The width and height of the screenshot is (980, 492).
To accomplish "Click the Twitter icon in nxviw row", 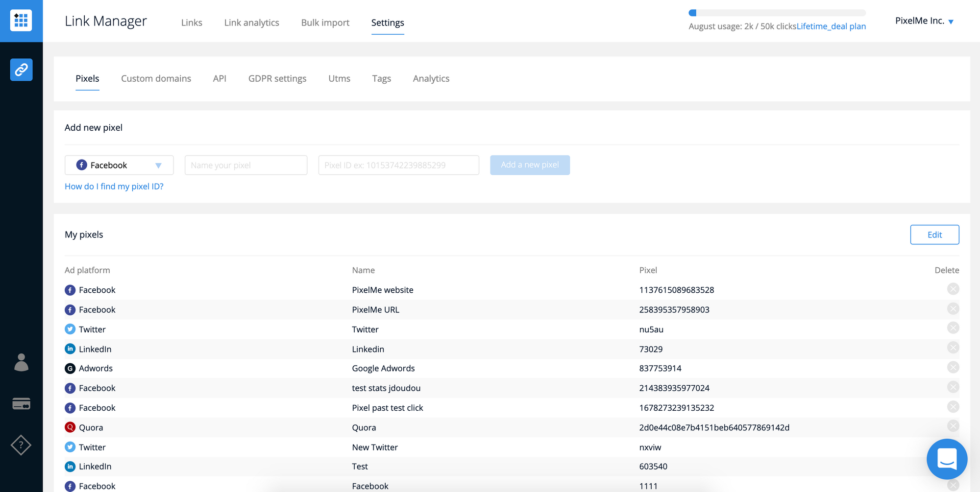I will (70, 447).
